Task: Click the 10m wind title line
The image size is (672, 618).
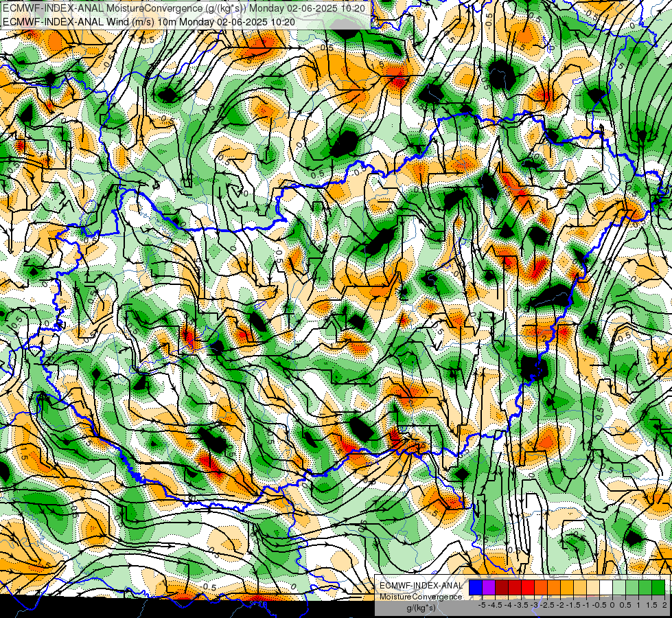Action: 149,21
